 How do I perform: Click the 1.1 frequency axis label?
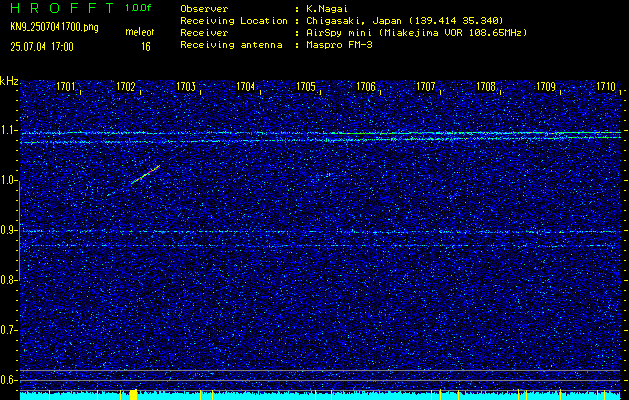[7, 130]
